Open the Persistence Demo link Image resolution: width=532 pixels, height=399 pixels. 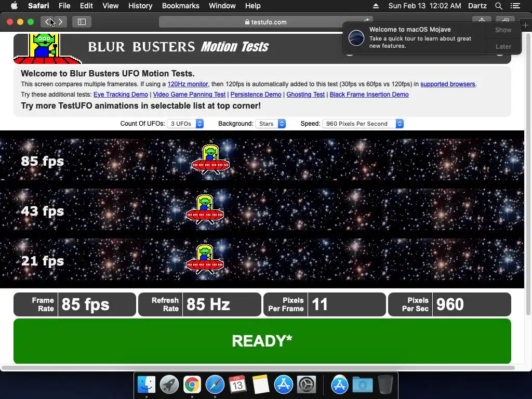coord(256,95)
